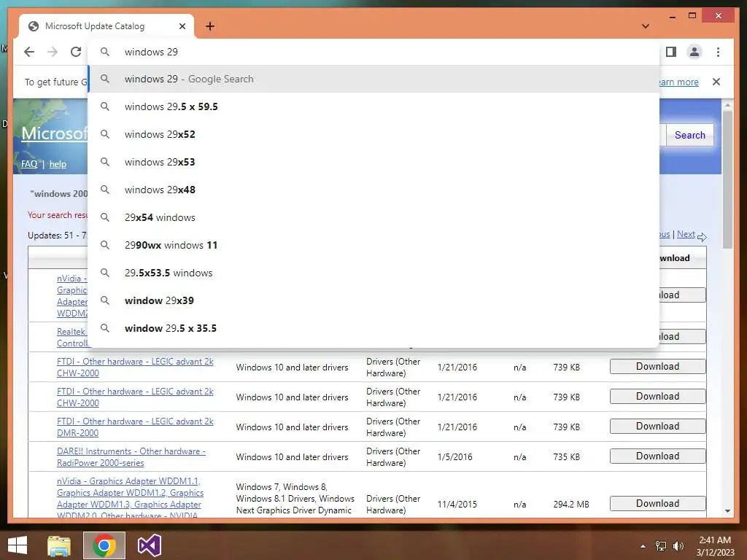This screenshot has width=747, height=560.
Task: Click the Chrome taskbar icon
Action: coord(104,545)
